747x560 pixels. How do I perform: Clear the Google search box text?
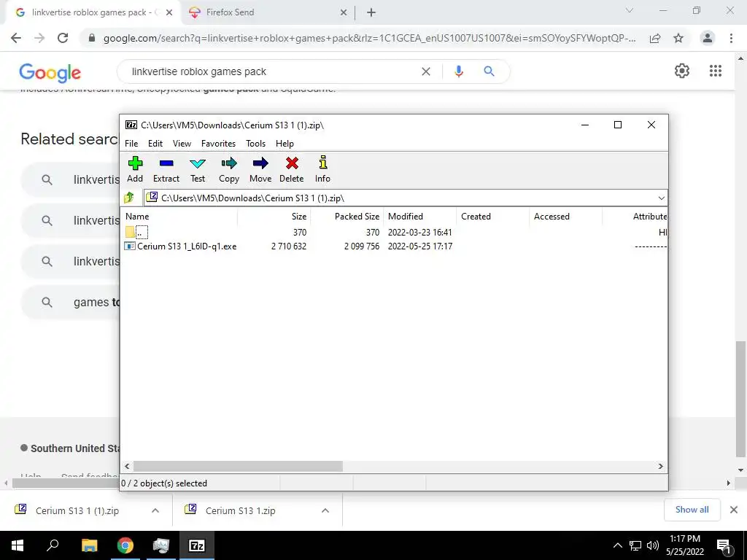coord(426,71)
